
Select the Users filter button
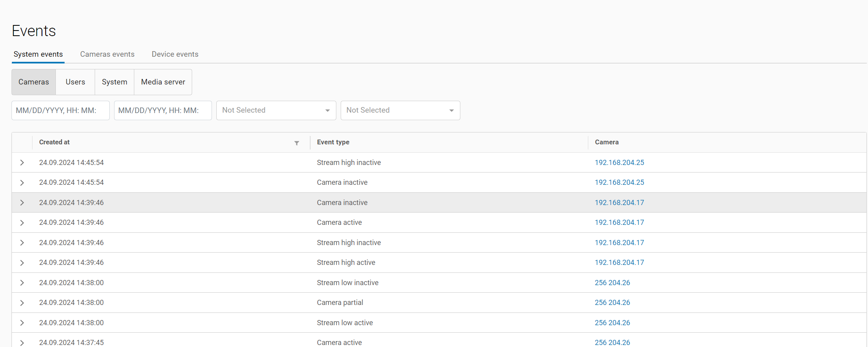[75, 82]
